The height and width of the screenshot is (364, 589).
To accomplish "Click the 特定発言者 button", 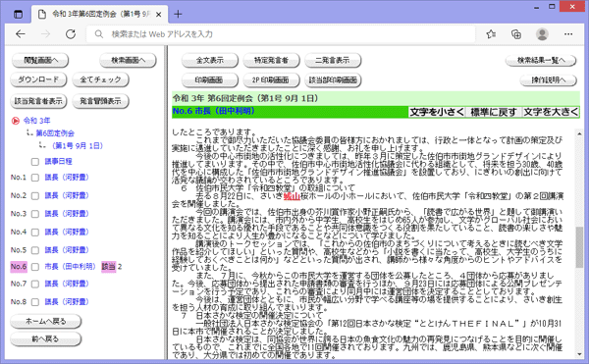I will click(271, 61).
